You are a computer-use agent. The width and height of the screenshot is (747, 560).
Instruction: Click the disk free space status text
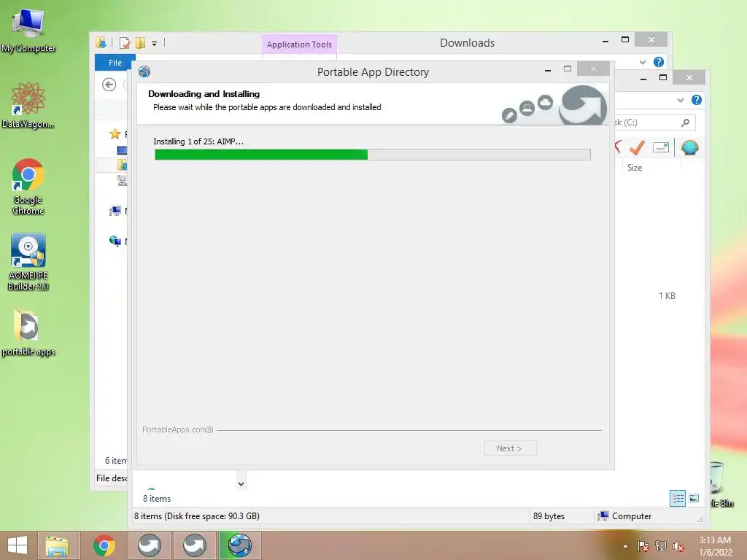click(197, 516)
